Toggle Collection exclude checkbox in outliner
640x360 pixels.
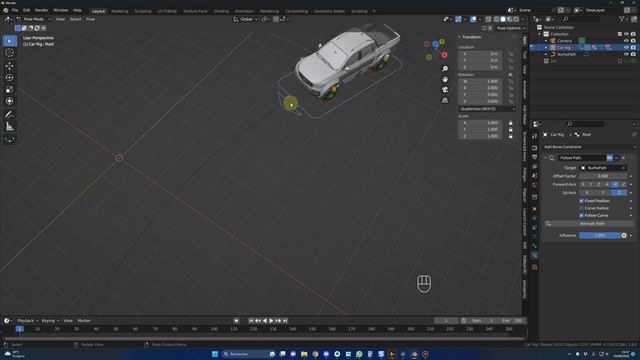click(620, 34)
